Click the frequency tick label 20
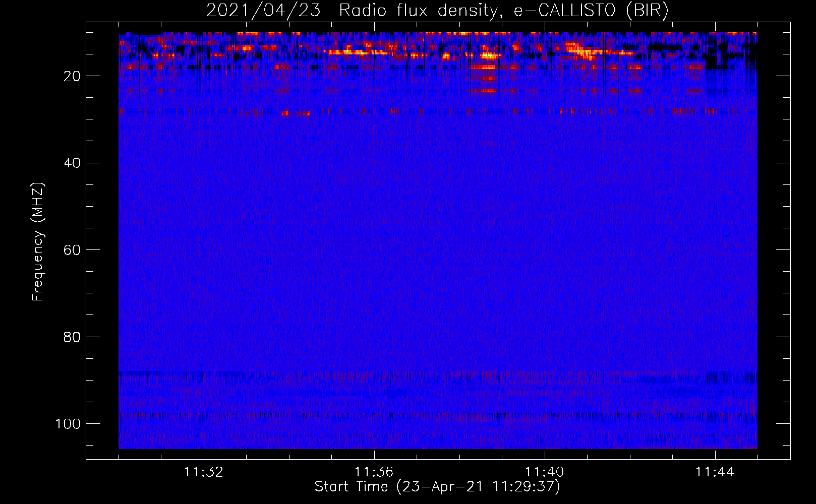Image resolution: width=816 pixels, height=504 pixels. point(72,76)
